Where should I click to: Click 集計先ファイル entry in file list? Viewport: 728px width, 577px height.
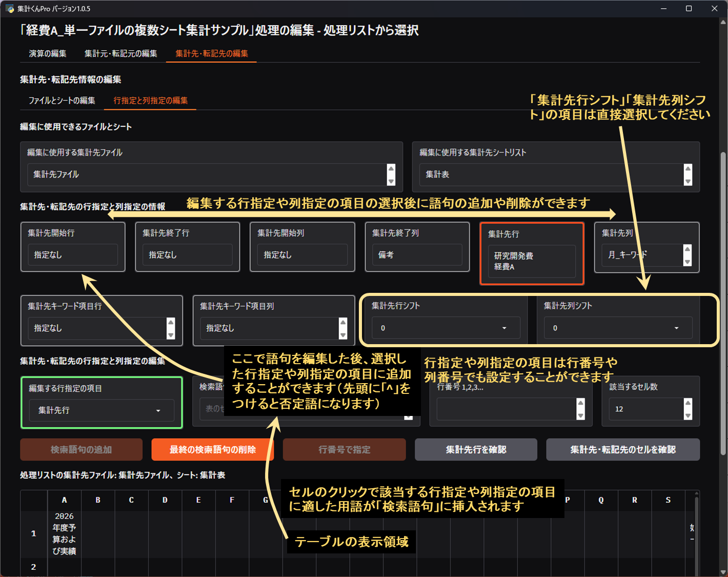[56, 174]
